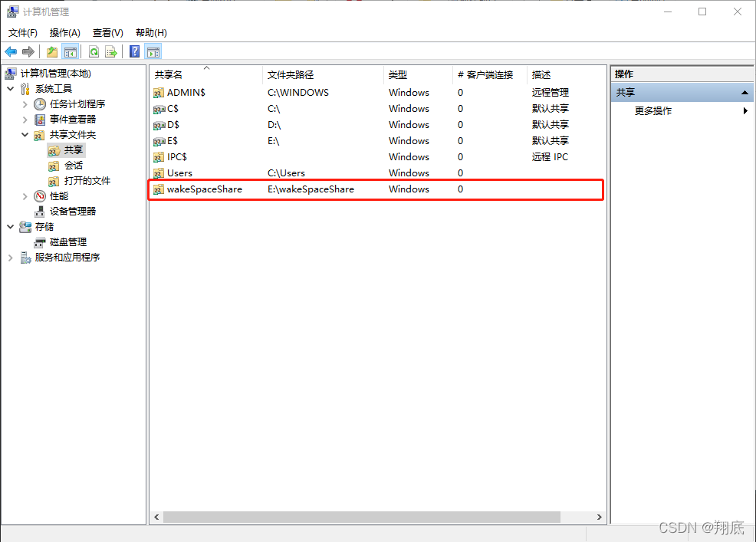756x542 pixels.
Task: Open the 操作(A) menu
Action: click(x=65, y=33)
